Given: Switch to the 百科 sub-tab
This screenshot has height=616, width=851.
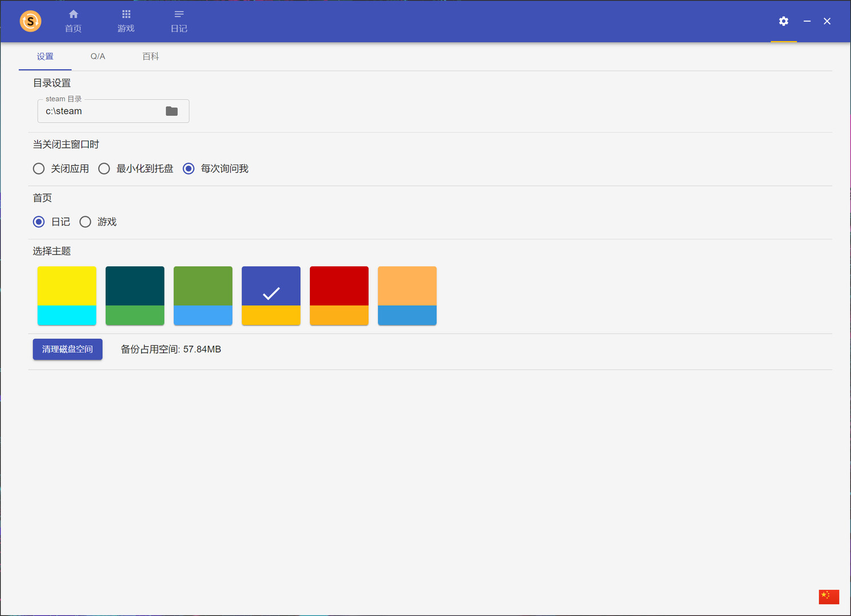Looking at the screenshot, I should click(151, 56).
